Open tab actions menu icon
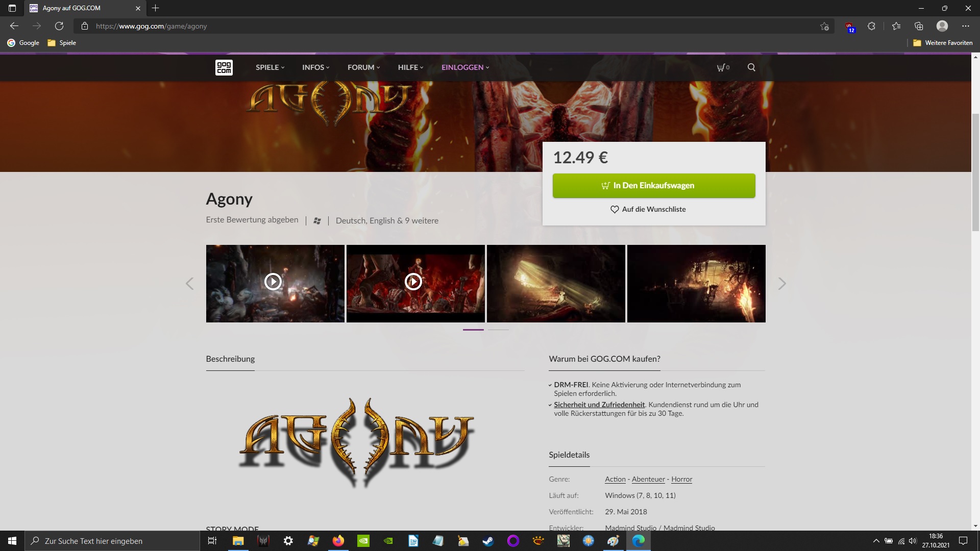Viewport: 980px width, 551px height. click(x=12, y=8)
